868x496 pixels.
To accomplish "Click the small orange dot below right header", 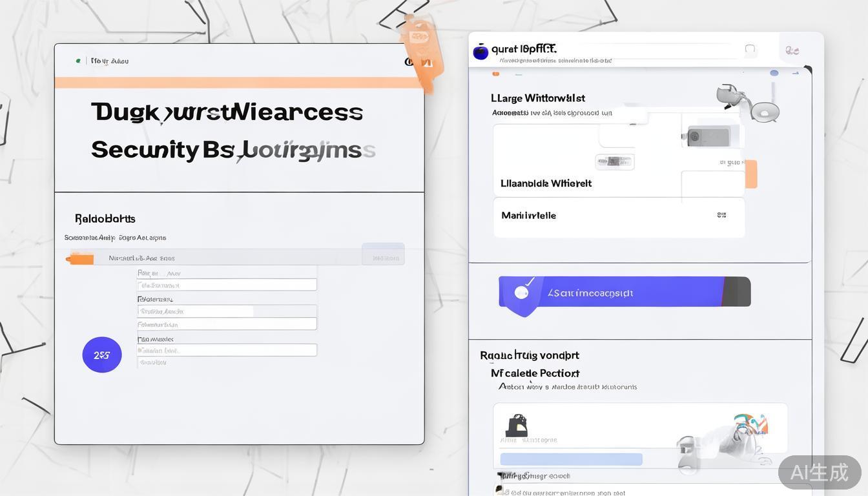I will [496, 74].
